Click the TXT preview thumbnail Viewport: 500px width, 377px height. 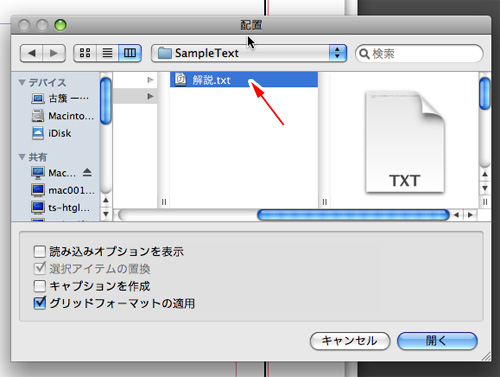[405, 142]
